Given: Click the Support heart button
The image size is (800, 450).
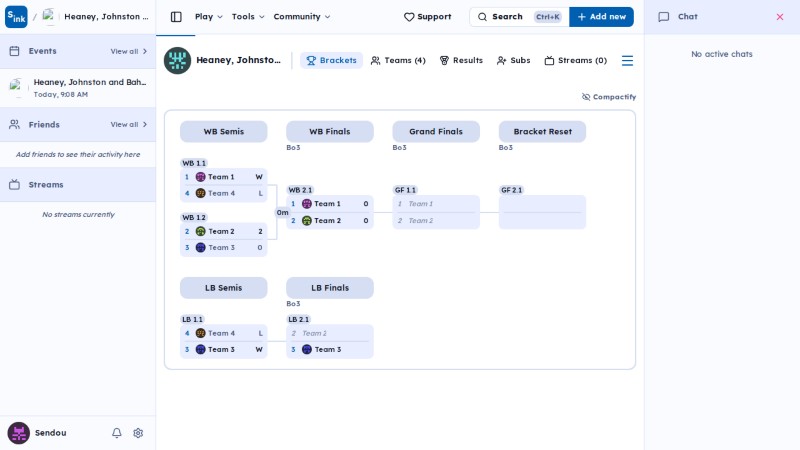Looking at the screenshot, I should point(428,17).
